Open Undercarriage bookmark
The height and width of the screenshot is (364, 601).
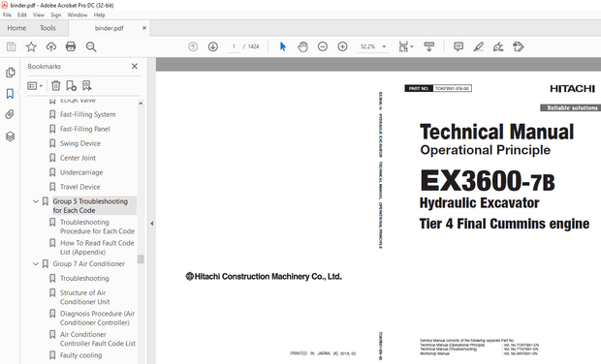click(81, 172)
